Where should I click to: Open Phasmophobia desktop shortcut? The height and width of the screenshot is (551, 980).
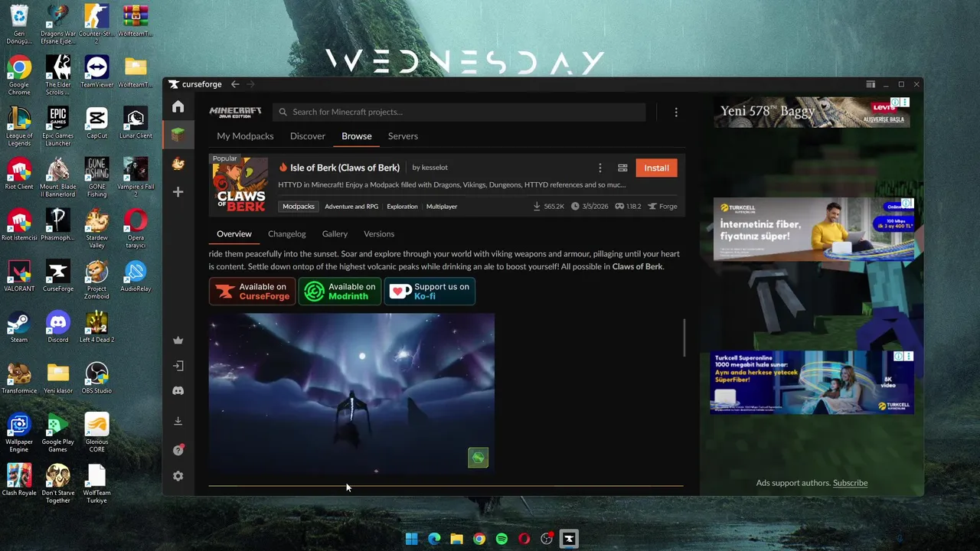[57, 224]
